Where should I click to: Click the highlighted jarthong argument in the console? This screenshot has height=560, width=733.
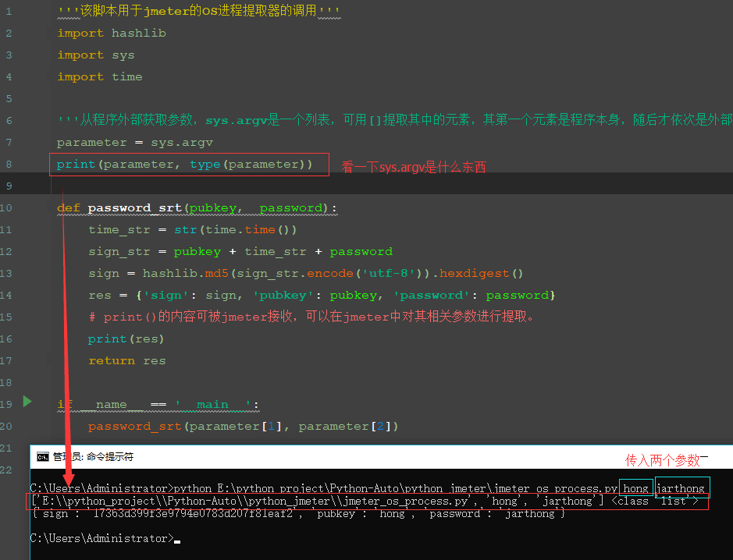[681, 487]
